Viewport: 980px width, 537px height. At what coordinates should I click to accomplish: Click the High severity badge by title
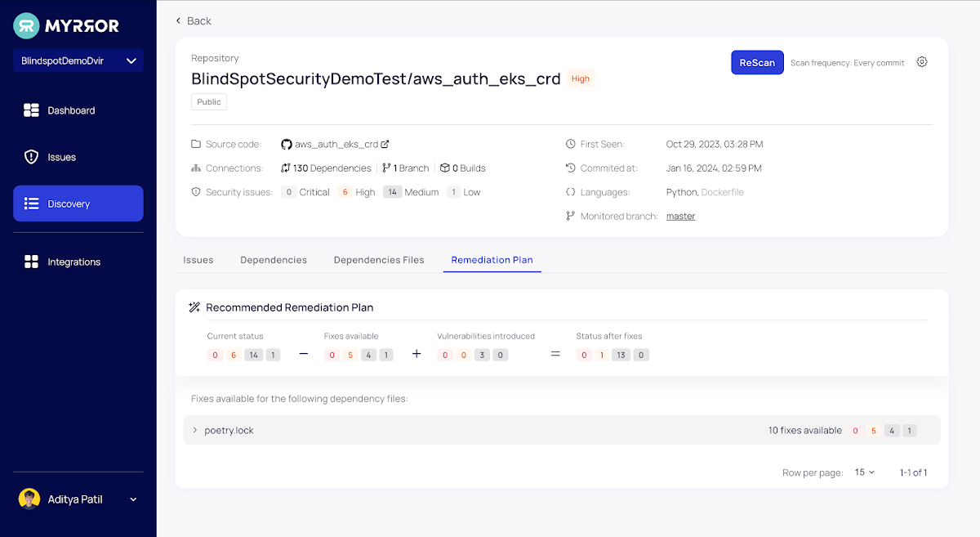(x=580, y=79)
